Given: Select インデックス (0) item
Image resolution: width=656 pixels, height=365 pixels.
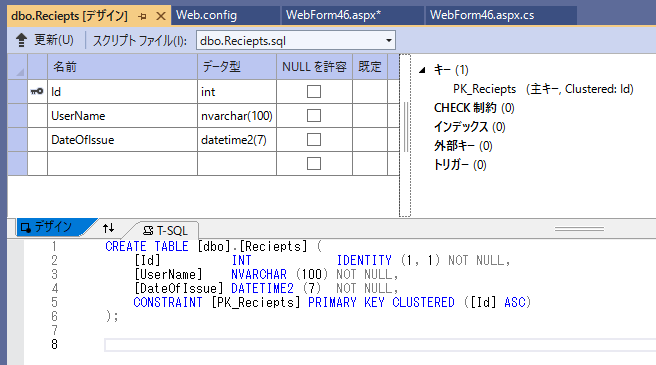Looking at the screenshot, I should (469, 127).
